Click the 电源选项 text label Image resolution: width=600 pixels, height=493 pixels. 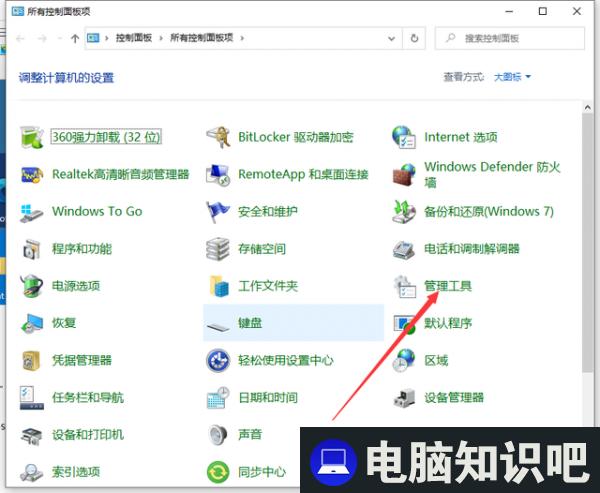(x=76, y=286)
